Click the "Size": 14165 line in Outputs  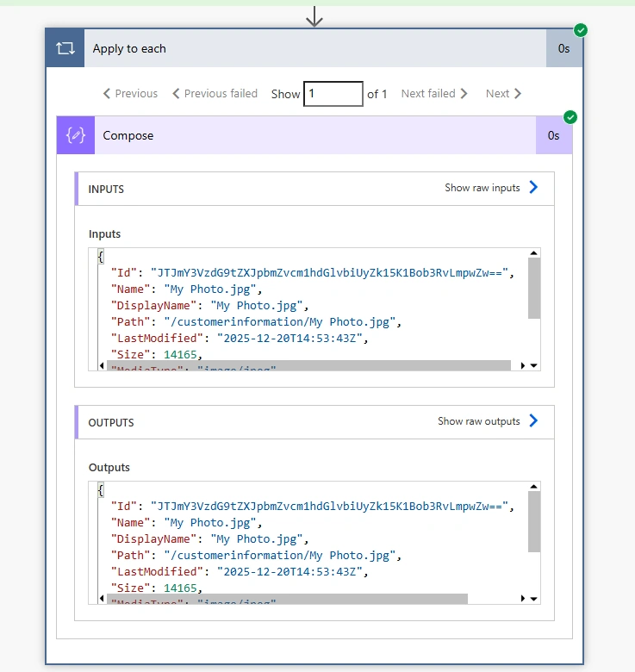point(157,588)
